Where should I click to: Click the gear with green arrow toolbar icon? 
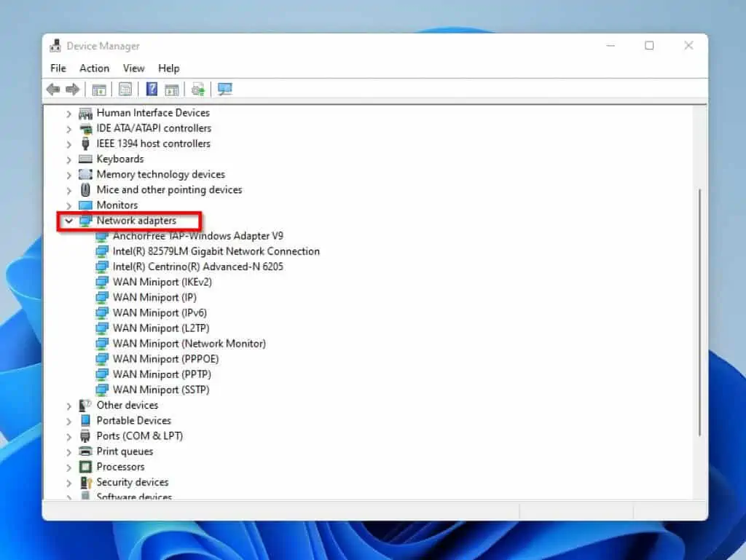(197, 90)
